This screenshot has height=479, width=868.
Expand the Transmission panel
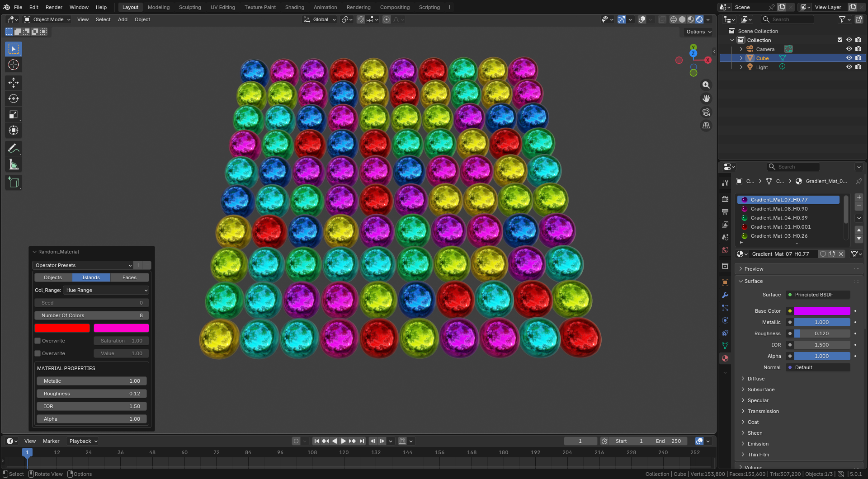pyautogui.click(x=763, y=411)
